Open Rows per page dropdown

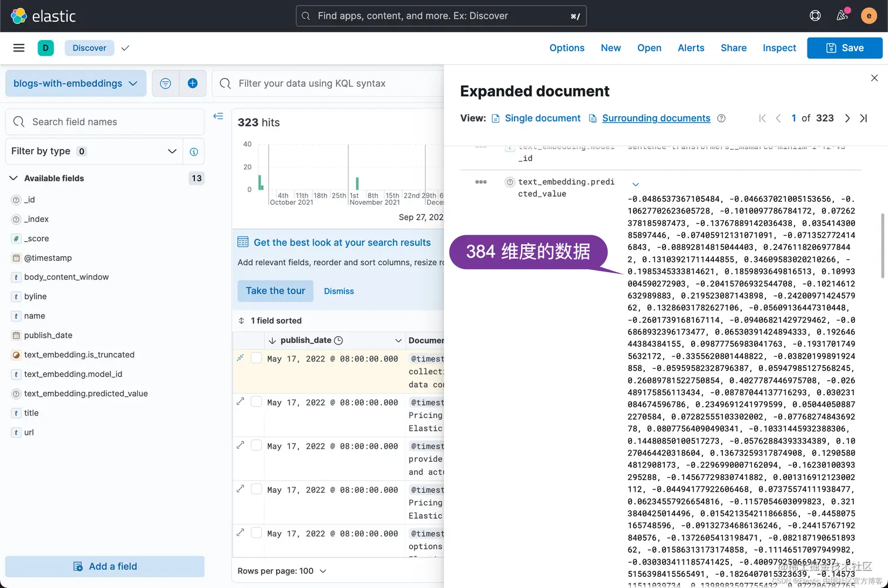point(282,571)
